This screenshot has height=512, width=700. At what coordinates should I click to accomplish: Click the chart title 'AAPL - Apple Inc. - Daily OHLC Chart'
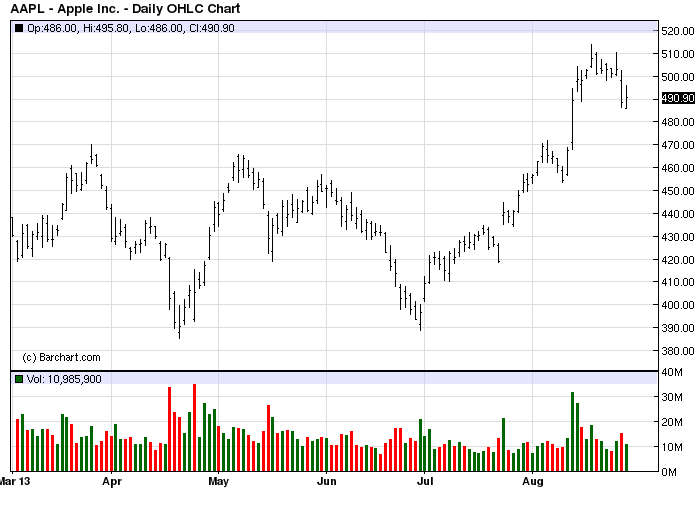pyautogui.click(x=125, y=8)
